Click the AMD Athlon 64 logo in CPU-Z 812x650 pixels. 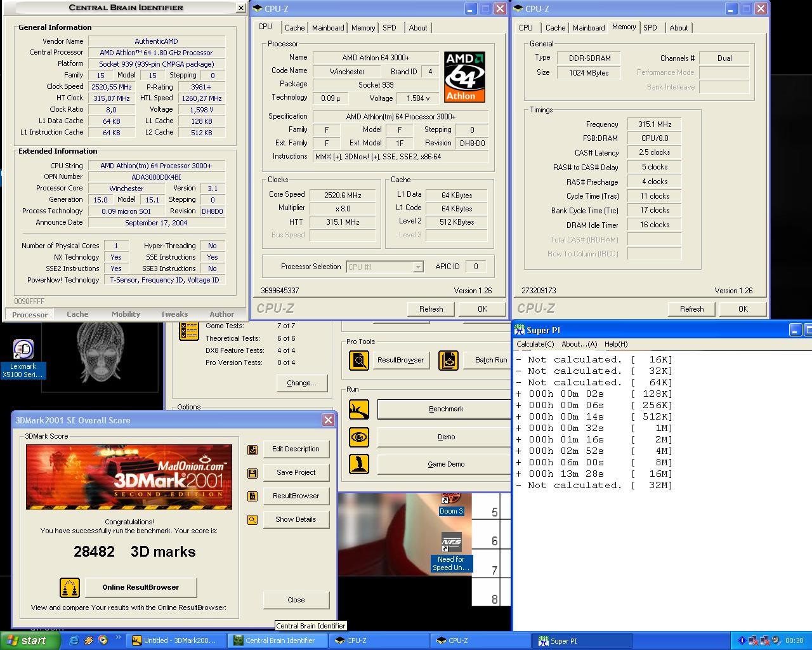point(464,77)
